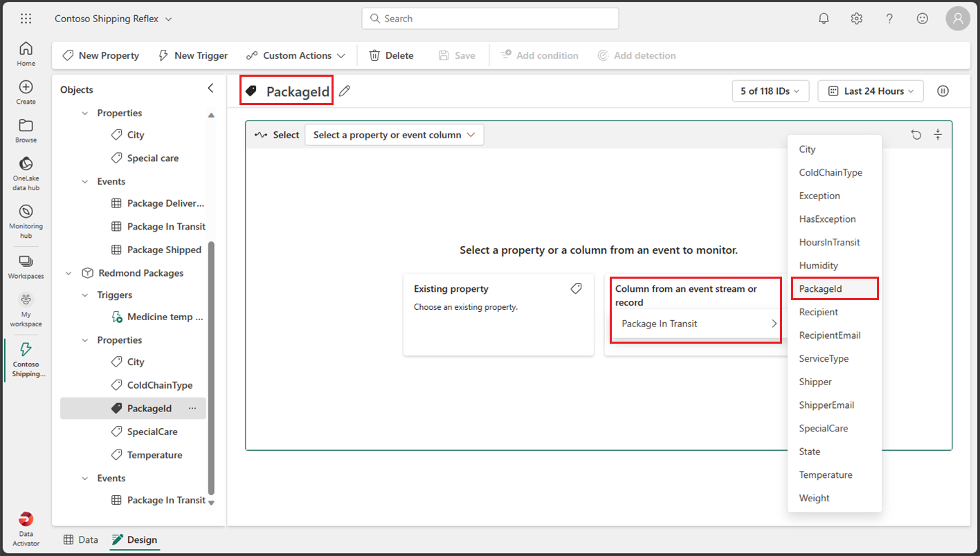Viewport: 980px width, 556px height.
Task: Open the Contoso Shipping Reflex title dropdown
Action: pyautogui.click(x=114, y=19)
